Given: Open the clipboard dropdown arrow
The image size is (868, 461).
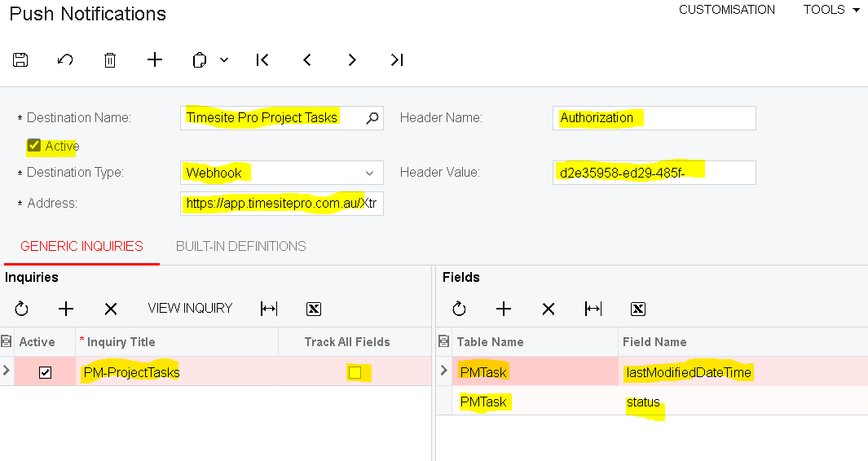Looking at the screenshot, I should (224, 59).
